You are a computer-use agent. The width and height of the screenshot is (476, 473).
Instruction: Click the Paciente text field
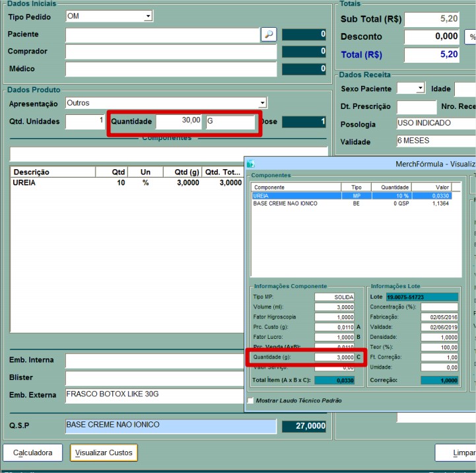(x=162, y=34)
